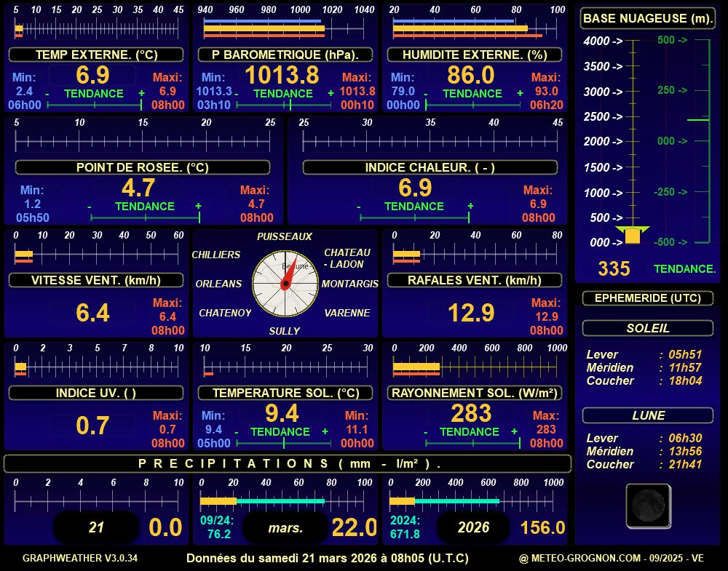Click the P BAROMETRIQUE (hPa) label
Screen dimensions: 728x571
pyautogui.click(x=285, y=55)
